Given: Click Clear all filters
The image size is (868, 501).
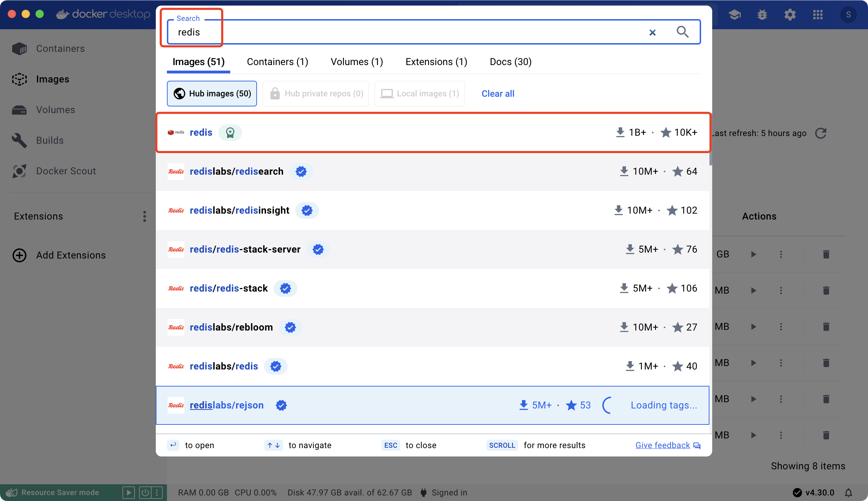Looking at the screenshot, I should (x=498, y=94).
